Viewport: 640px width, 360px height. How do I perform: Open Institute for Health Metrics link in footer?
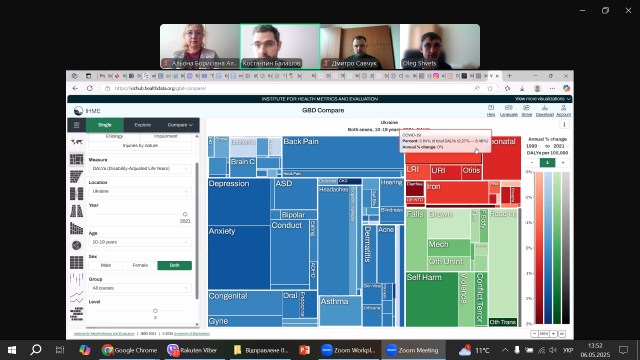coord(104,334)
